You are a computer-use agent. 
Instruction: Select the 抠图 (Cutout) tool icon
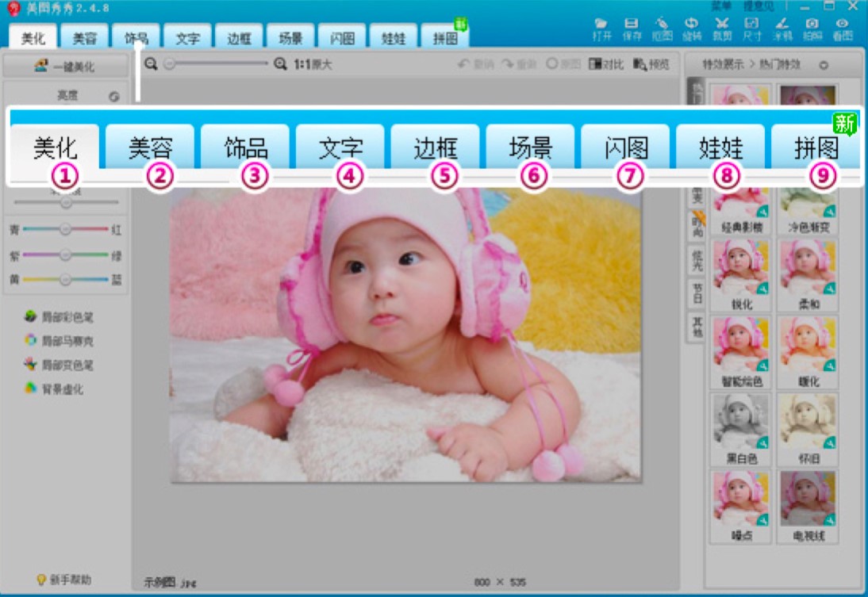[662, 29]
